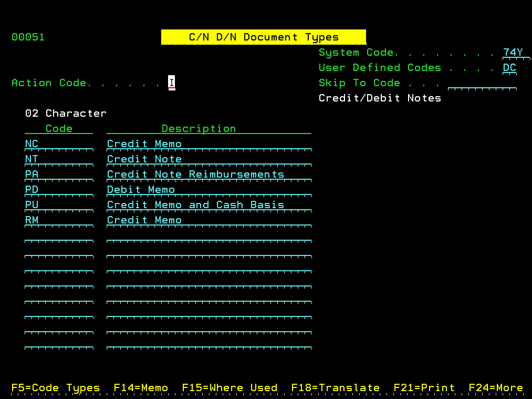This screenshot has height=399, width=532.
Task: Select the NT code field
Action: point(59,159)
